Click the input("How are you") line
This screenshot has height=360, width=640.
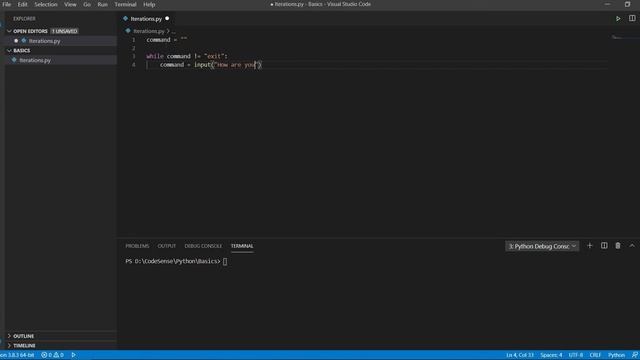(211, 65)
